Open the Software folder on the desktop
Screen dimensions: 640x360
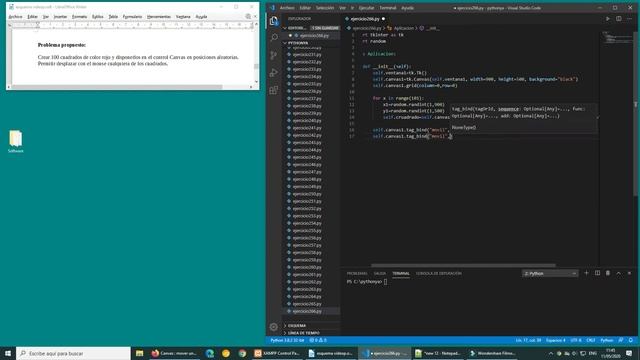point(16,141)
